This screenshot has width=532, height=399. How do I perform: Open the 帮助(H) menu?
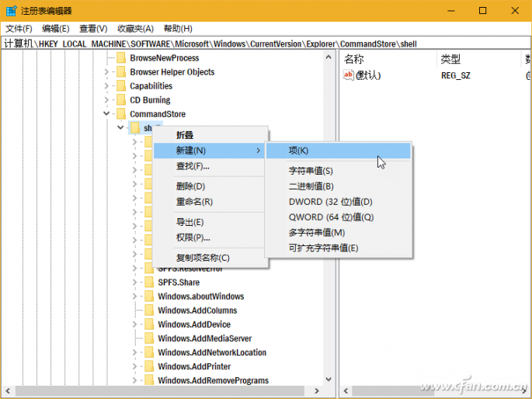point(178,29)
